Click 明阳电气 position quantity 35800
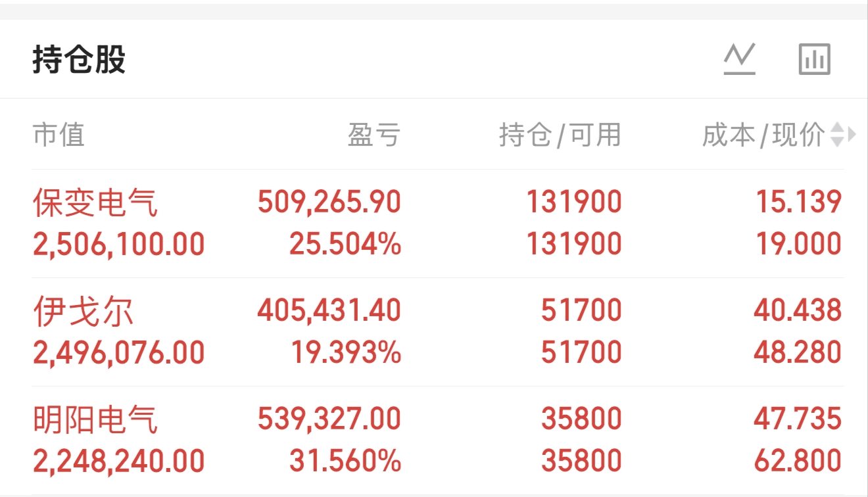This screenshot has width=868, height=497. (581, 419)
